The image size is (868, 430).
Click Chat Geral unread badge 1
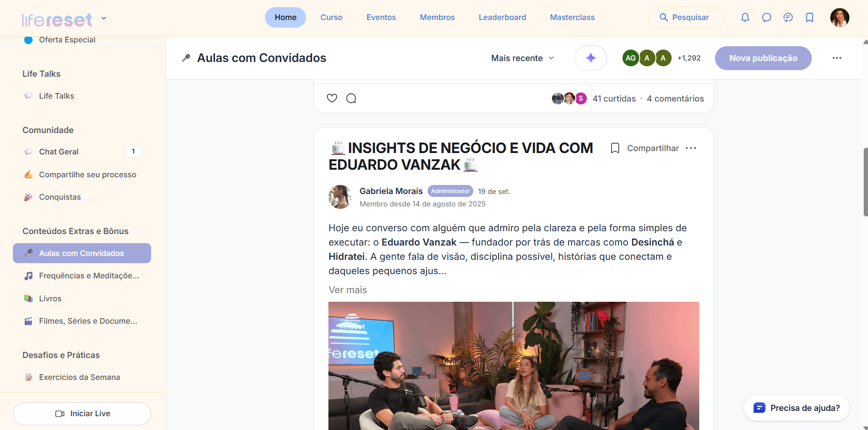tap(133, 152)
